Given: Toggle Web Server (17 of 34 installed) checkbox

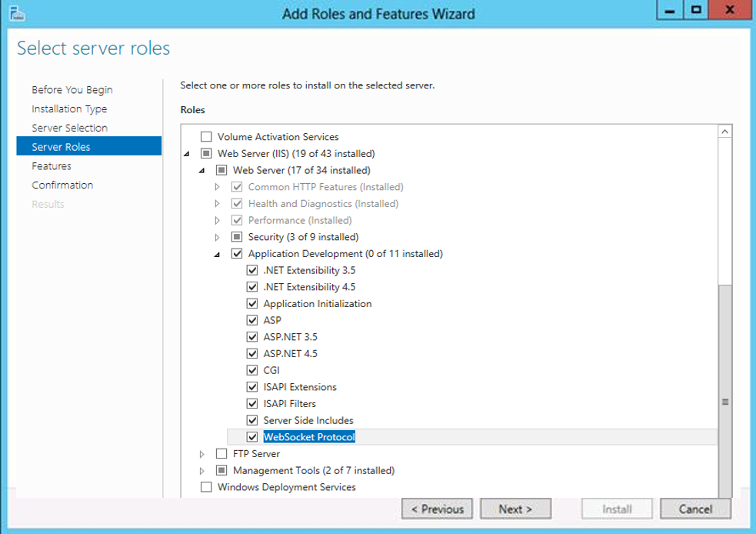Looking at the screenshot, I should (221, 170).
